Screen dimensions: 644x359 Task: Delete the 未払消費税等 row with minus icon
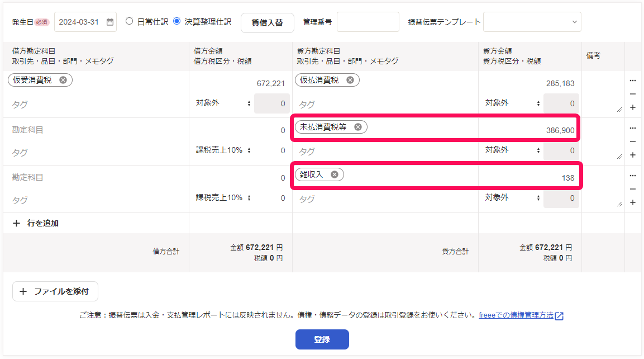[x=632, y=141]
